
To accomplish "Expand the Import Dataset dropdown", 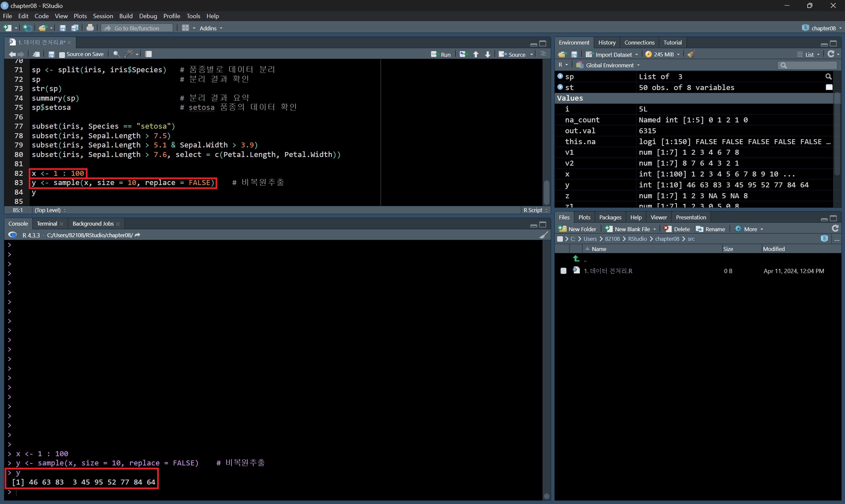I will (636, 54).
